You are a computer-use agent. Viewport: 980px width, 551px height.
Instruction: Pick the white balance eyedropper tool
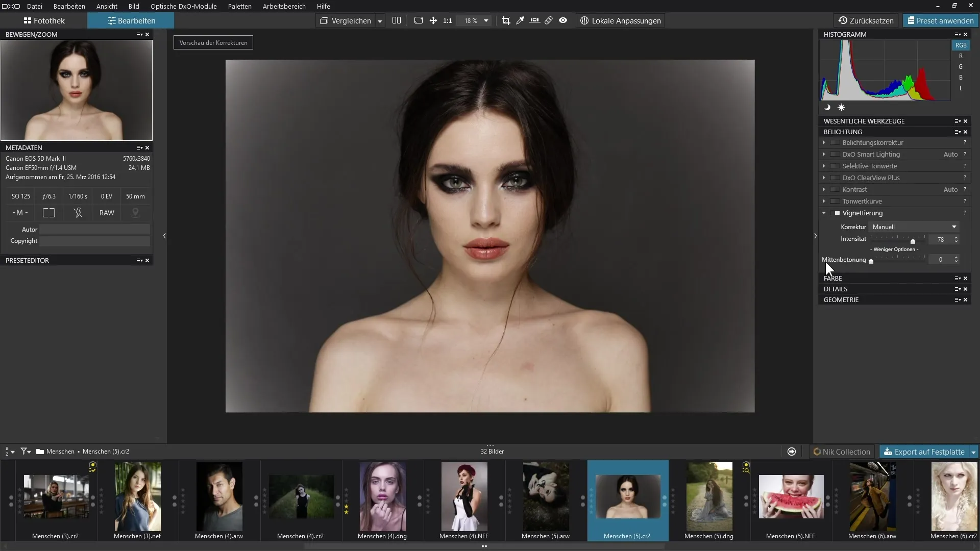[520, 21]
